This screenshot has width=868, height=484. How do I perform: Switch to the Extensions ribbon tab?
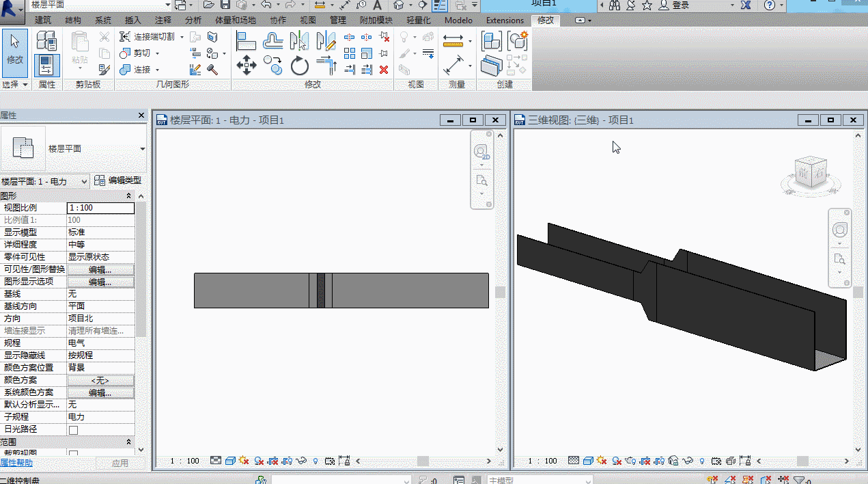505,21
